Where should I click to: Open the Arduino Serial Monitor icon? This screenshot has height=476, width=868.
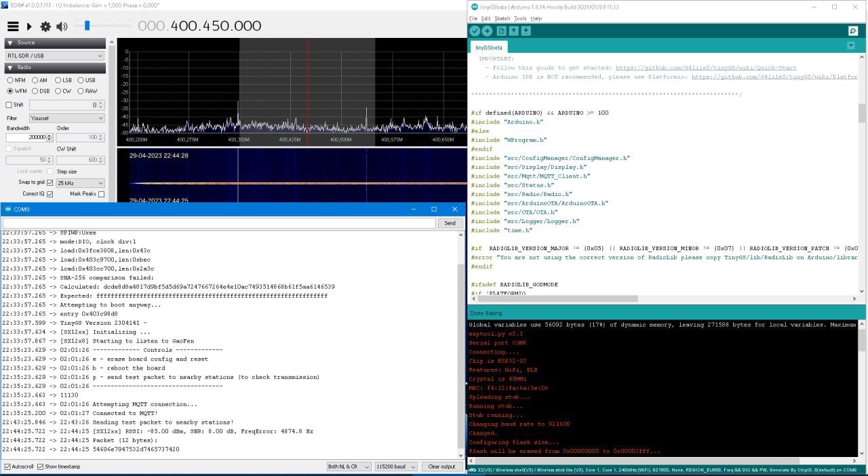coord(853,31)
